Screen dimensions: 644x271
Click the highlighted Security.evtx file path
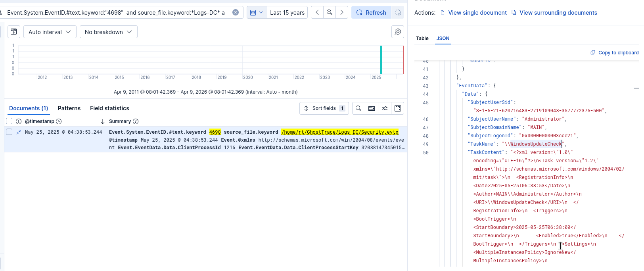(x=340, y=132)
